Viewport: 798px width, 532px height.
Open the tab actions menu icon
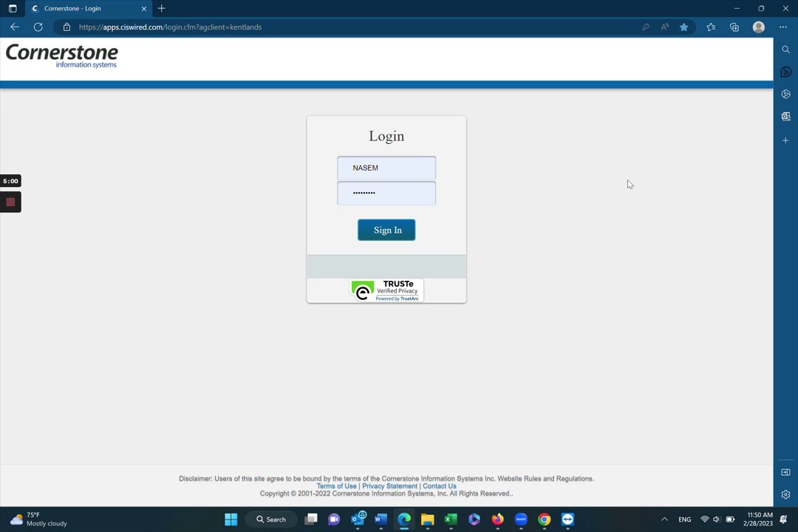13,8
